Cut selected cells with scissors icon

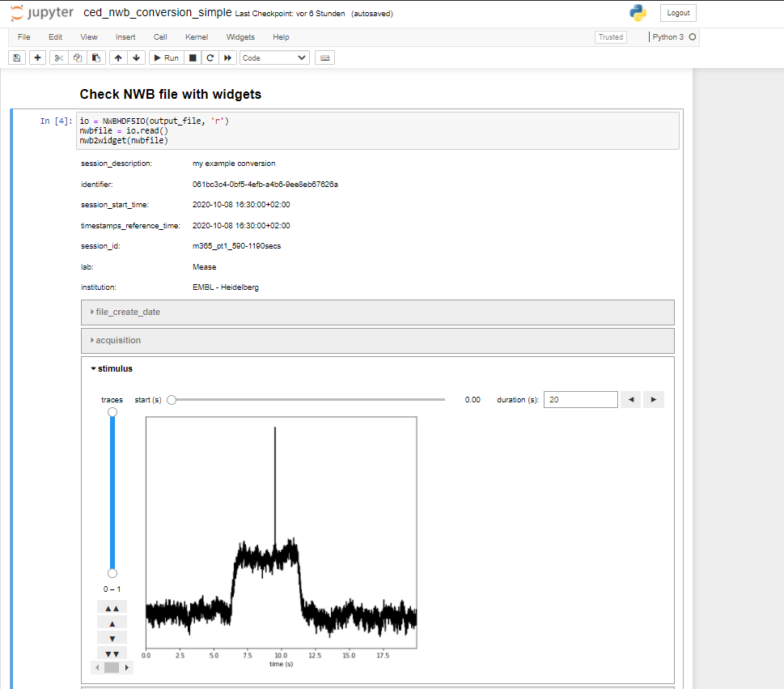click(58, 58)
